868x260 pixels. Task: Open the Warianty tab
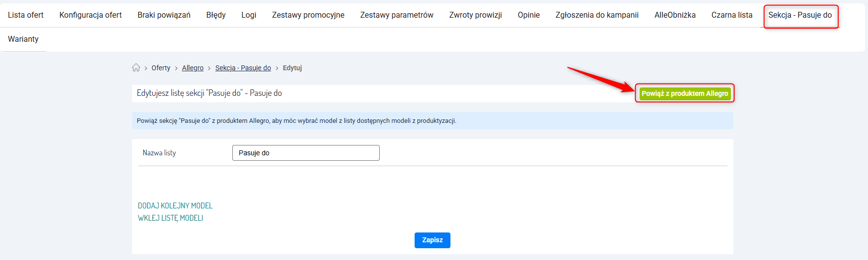[23, 39]
